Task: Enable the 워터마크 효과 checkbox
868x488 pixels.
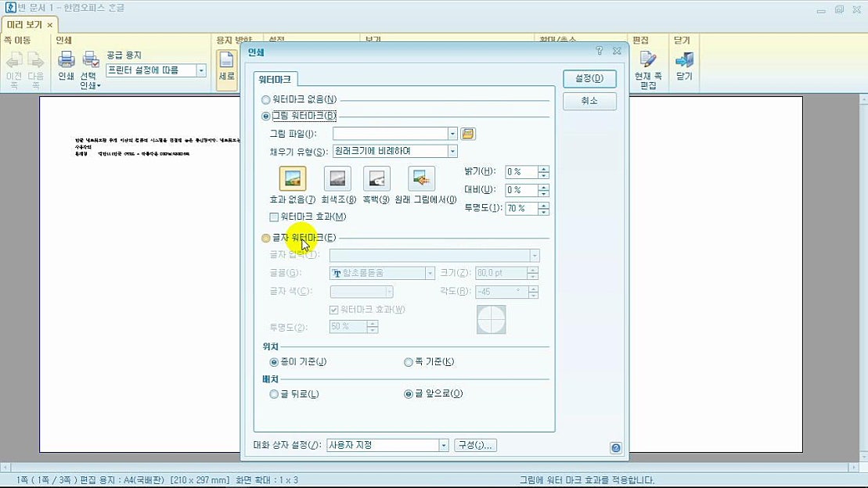Action: tap(275, 217)
